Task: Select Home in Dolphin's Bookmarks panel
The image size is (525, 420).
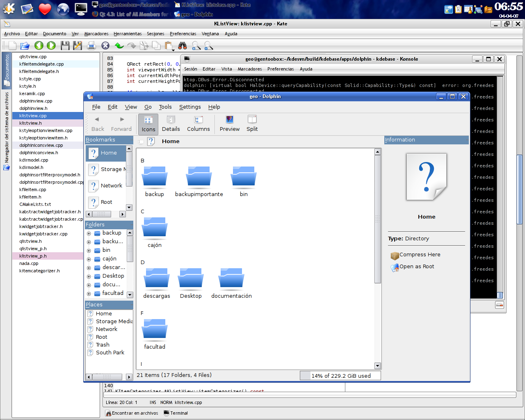Action: click(x=106, y=153)
